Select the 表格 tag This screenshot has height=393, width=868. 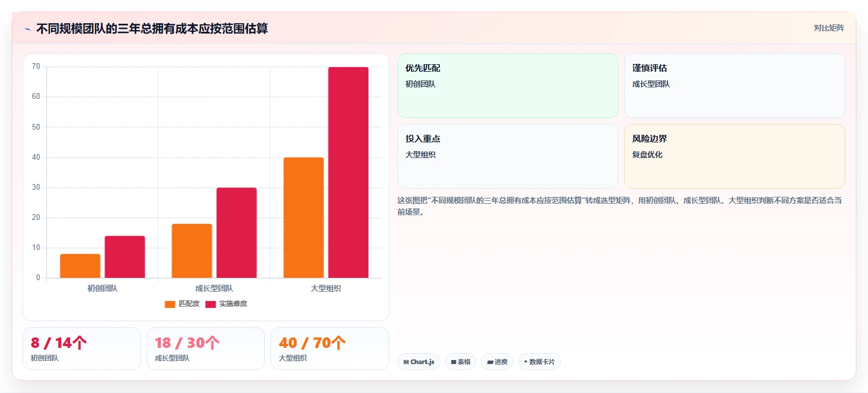click(461, 362)
